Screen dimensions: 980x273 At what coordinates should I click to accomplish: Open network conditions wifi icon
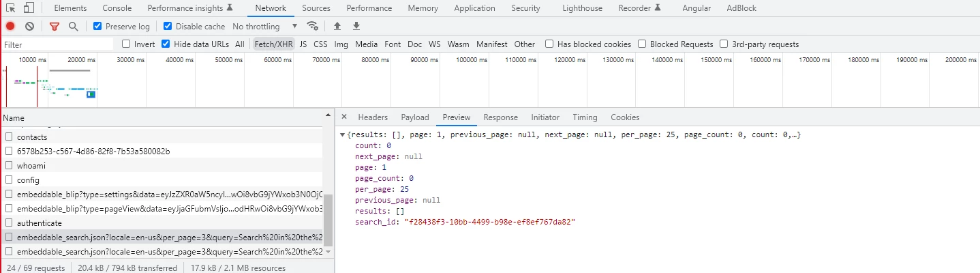click(313, 26)
